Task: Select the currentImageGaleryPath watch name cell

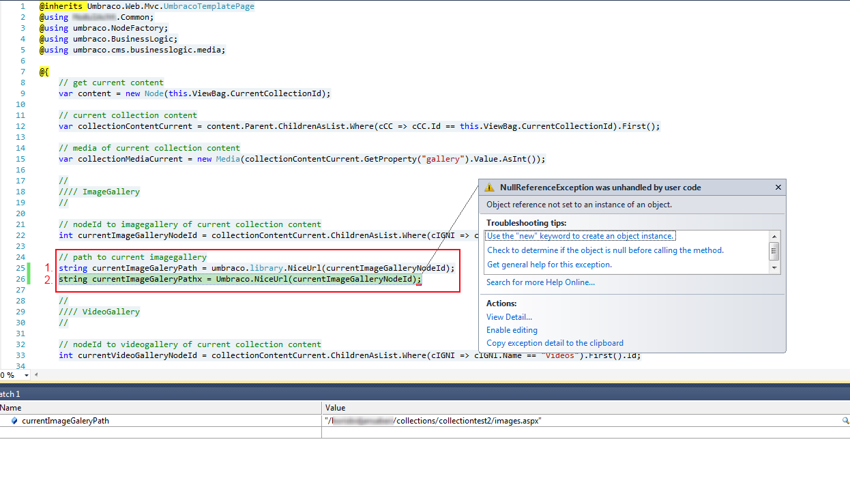Action: (65, 421)
